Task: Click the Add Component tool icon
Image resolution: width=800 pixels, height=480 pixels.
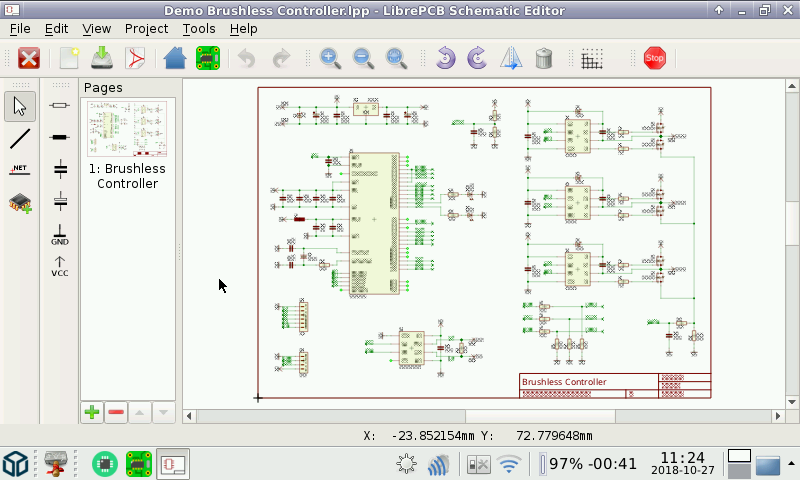Action: [x=20, y=203]
